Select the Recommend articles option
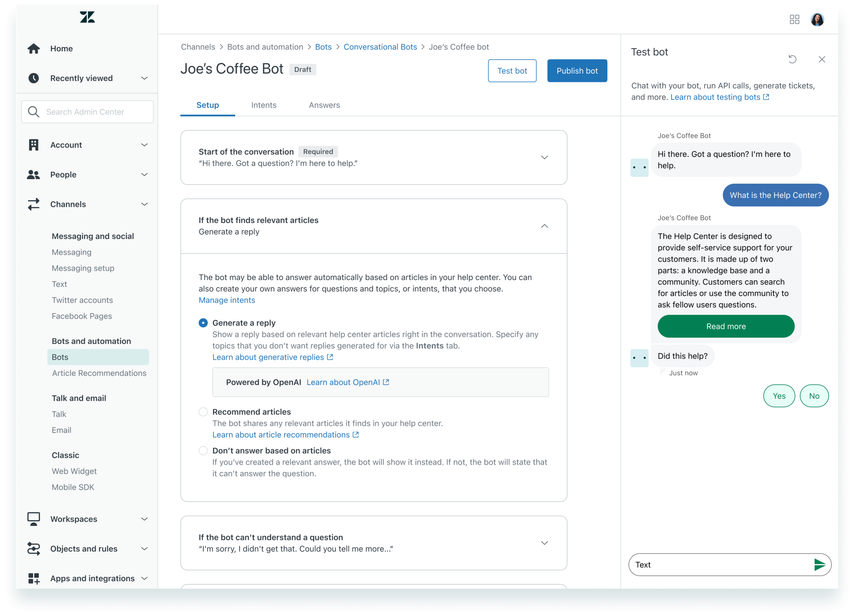The width and height of the screenshot is (854, 616). pos(203,412)
